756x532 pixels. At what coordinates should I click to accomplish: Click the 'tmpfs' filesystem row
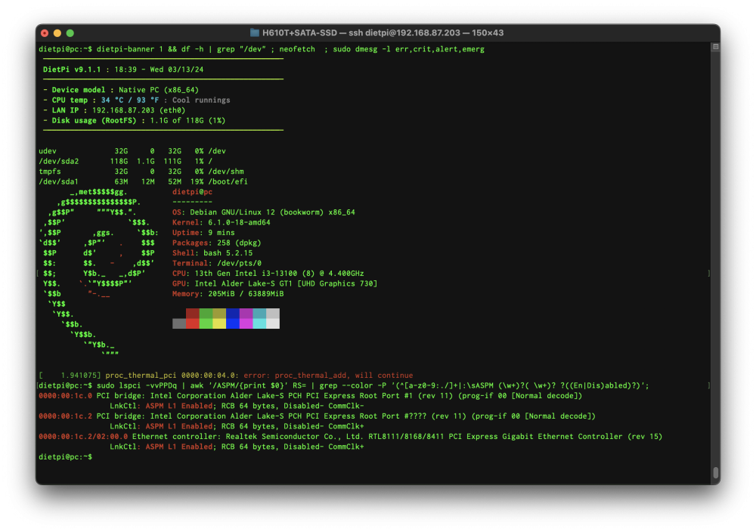[x=141, y=171]
